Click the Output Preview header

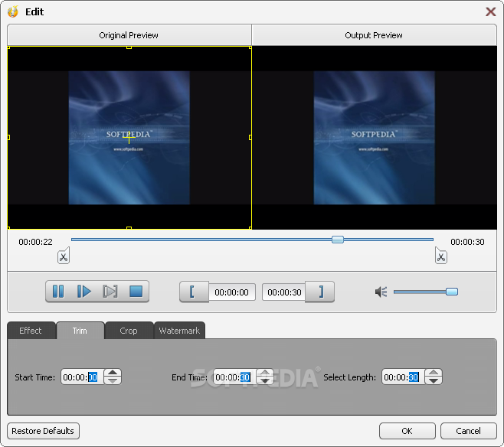[x=374, y=35]
